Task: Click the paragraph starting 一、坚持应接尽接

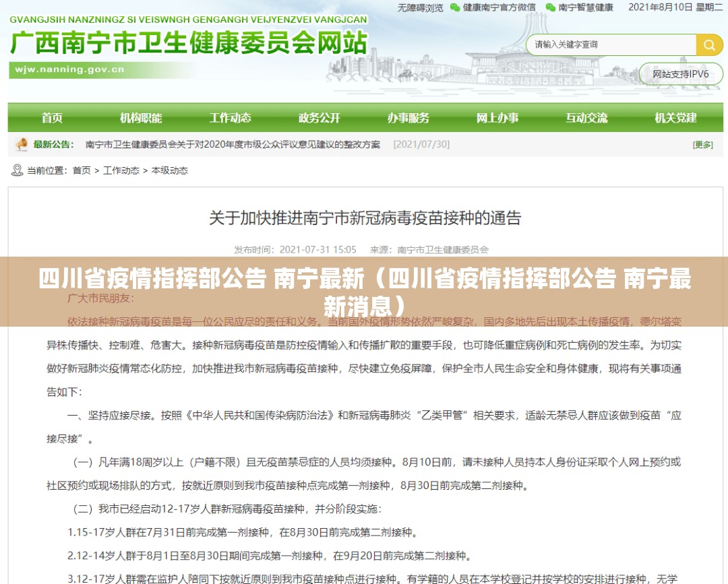Action: tap(364, 427)
